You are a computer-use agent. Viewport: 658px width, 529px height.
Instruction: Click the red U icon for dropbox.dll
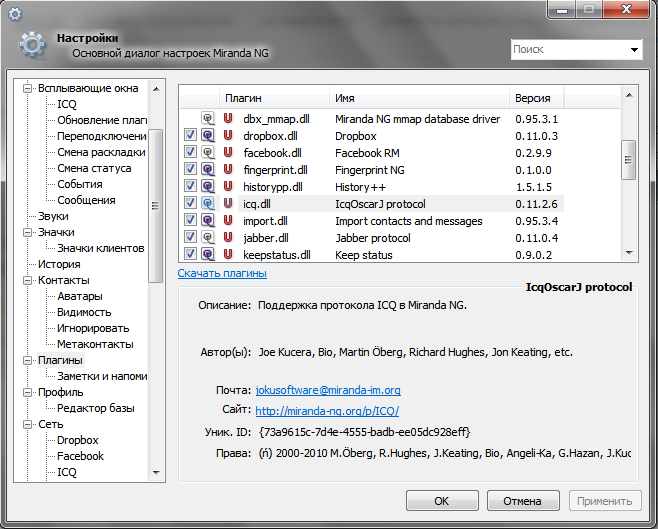coord(228,136)
